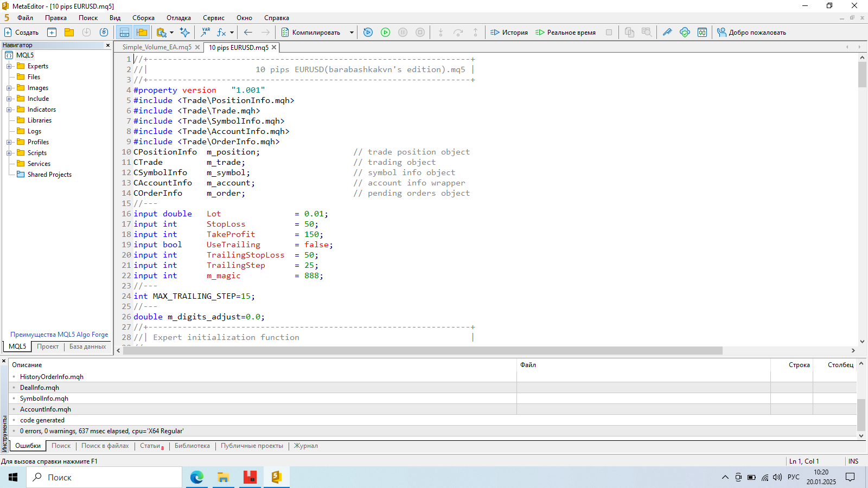Expand the Experts folder in Navigator

pyautogui.click(x=9, y=66)
